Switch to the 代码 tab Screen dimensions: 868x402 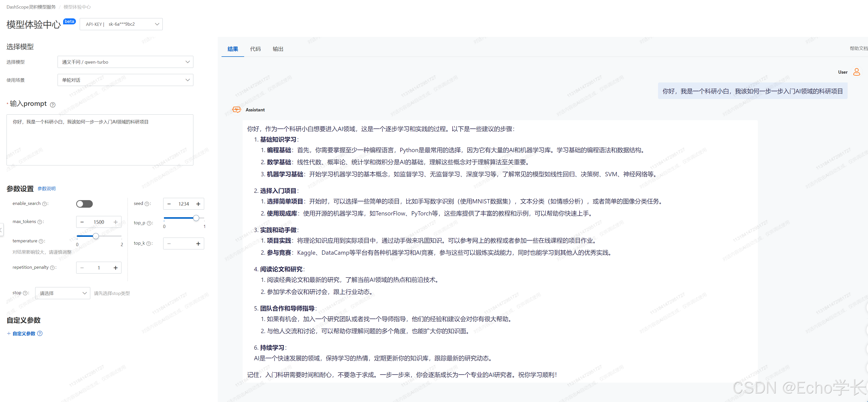(x=255, y=49)
